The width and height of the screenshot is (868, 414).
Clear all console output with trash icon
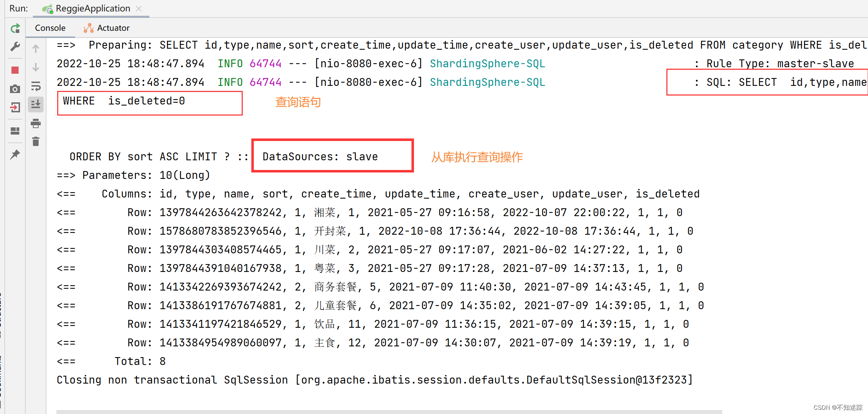tap(36, 142)
